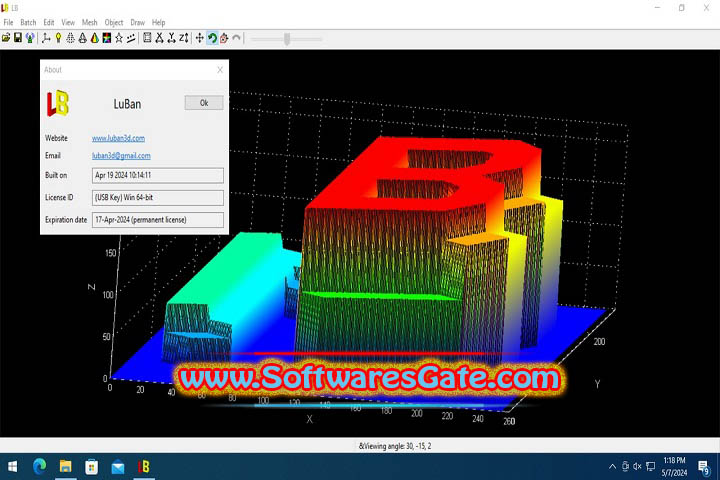The width and height of the screenshot is (720, 480).
Task: Click the Built on date field
Action: coord(158,175)
